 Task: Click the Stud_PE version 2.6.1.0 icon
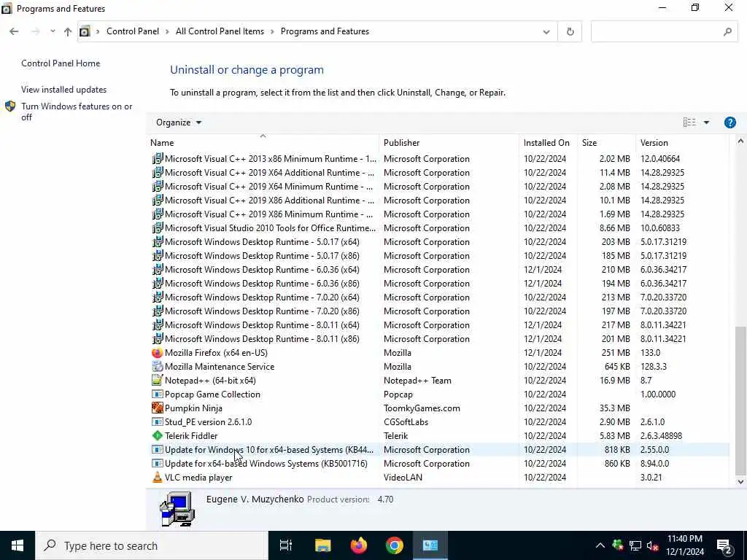[158, 422]
